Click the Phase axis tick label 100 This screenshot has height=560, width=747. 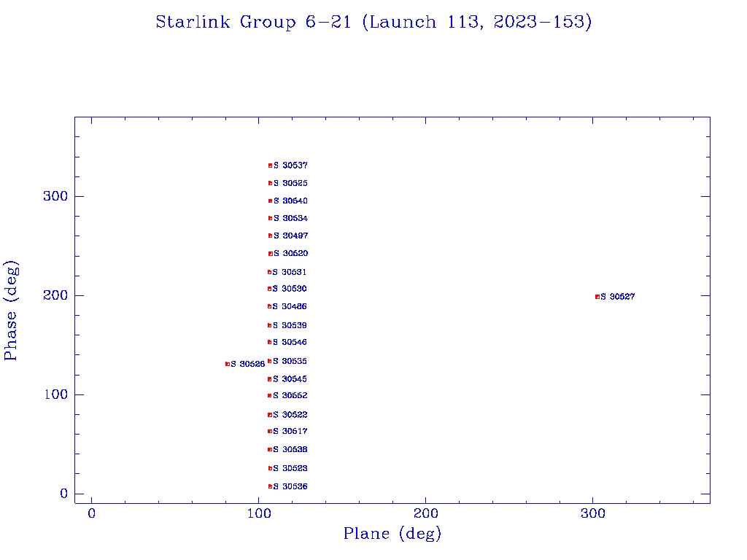pyautogui.click(x=56, y=394)
